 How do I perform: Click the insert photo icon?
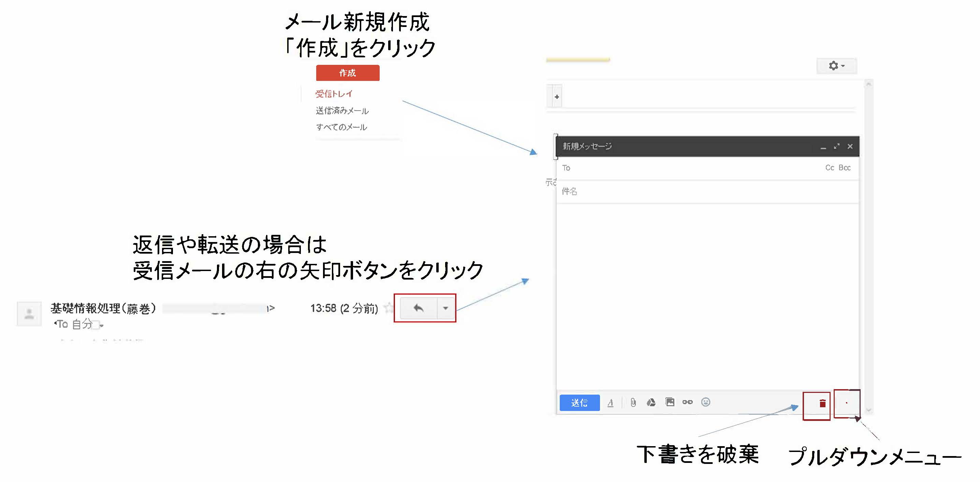click(x=670, y=402)
